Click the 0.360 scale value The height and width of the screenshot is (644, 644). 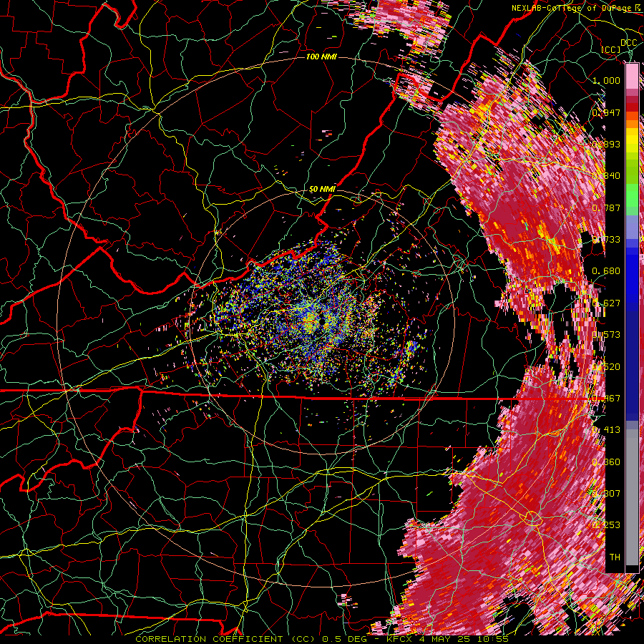coord(606,462)
